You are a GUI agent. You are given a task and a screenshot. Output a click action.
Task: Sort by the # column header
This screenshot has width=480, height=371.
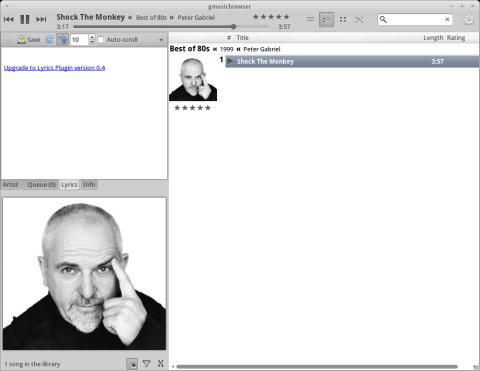[x=229, y=38]
